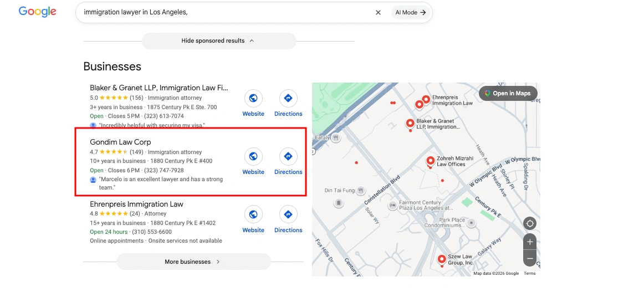
Task: Select the Szew Law Group map pin
Action: pyautogui.click(x=442, y=260)
